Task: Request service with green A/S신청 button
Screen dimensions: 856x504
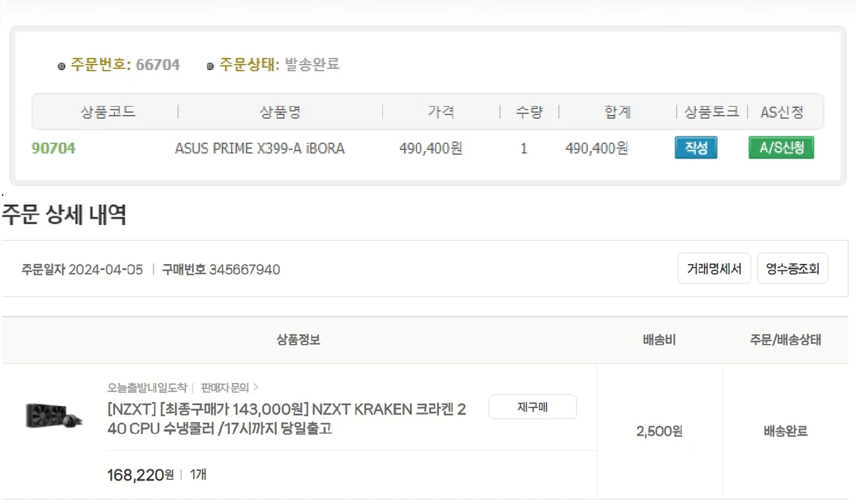Action: tap(781, 148)
